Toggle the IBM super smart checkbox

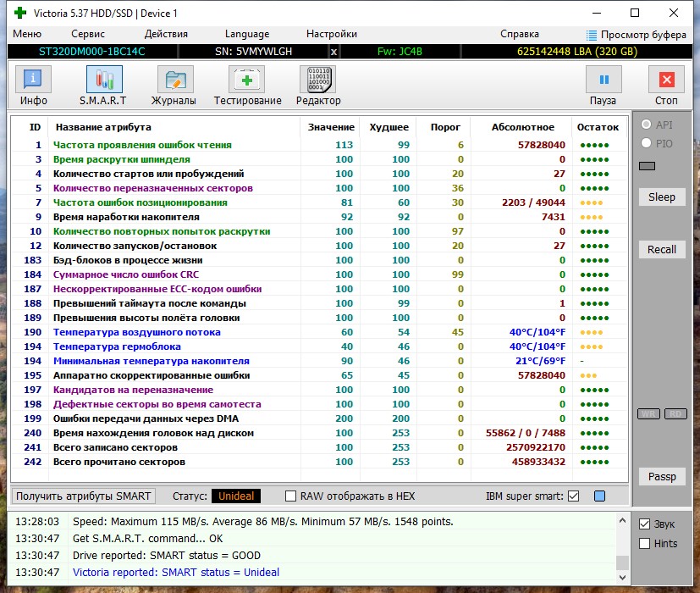(x=574, y=496)
